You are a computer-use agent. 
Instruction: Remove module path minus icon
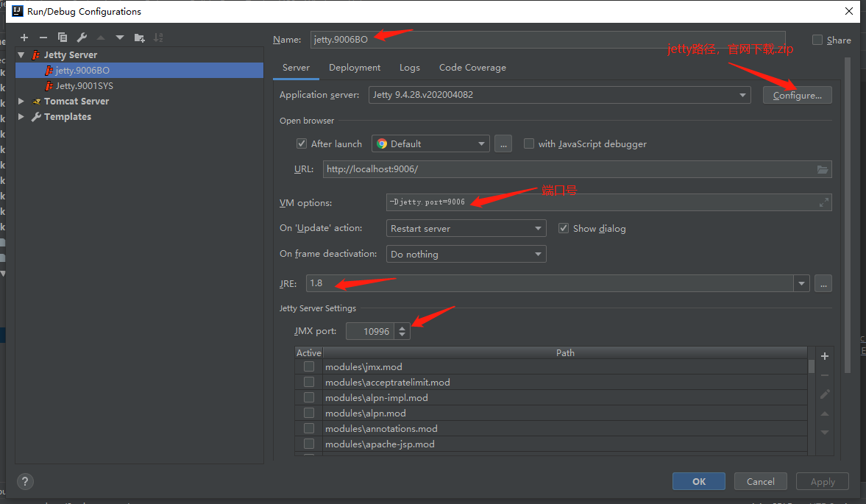pyautogui.click(x=825, y=375)
